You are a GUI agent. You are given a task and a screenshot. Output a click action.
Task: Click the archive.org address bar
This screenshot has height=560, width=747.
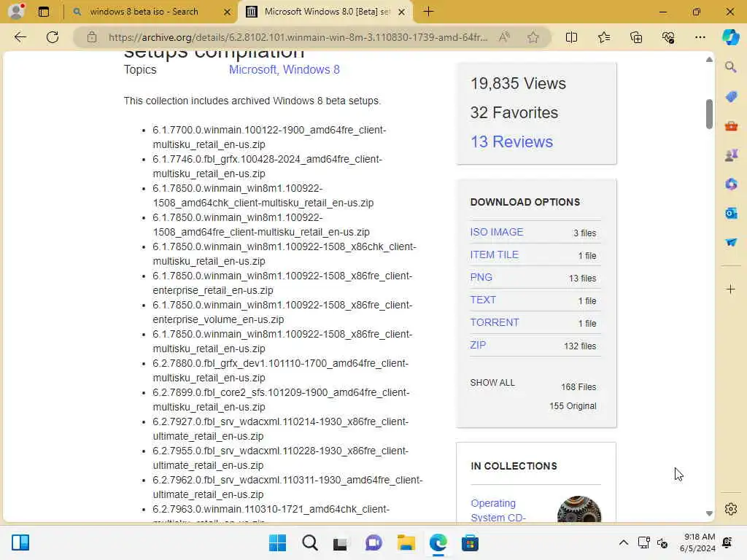298,37
